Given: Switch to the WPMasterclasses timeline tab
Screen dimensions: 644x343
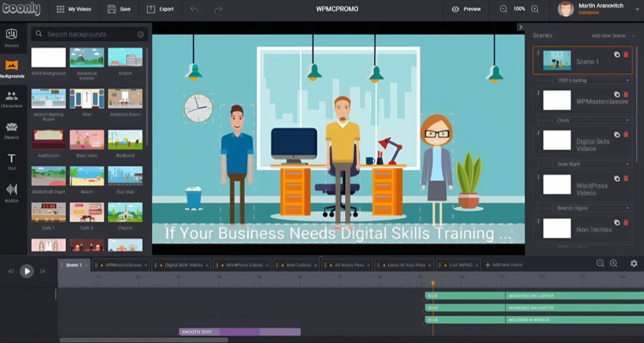Looking at the screenshot, I should [x=121, y=265].
